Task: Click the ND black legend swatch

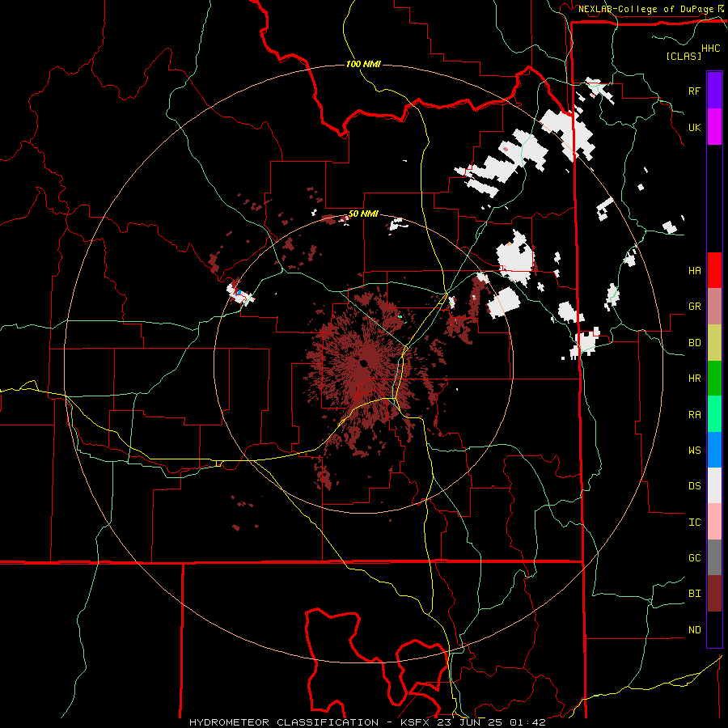Action: (x=714, y=629)
